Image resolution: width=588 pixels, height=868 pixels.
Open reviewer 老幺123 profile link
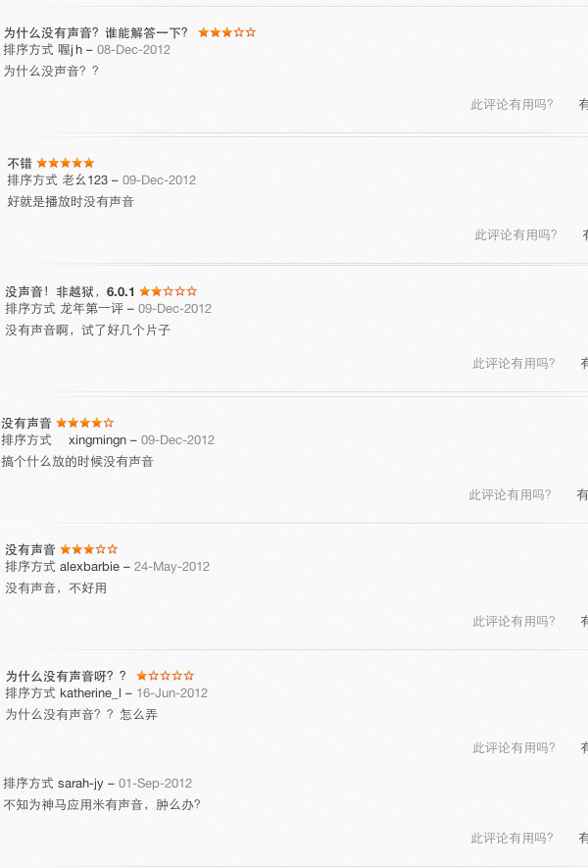85,180
